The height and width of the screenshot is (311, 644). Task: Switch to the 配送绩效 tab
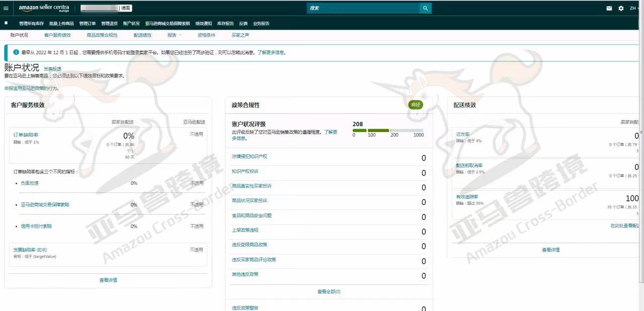coord(142,35)
